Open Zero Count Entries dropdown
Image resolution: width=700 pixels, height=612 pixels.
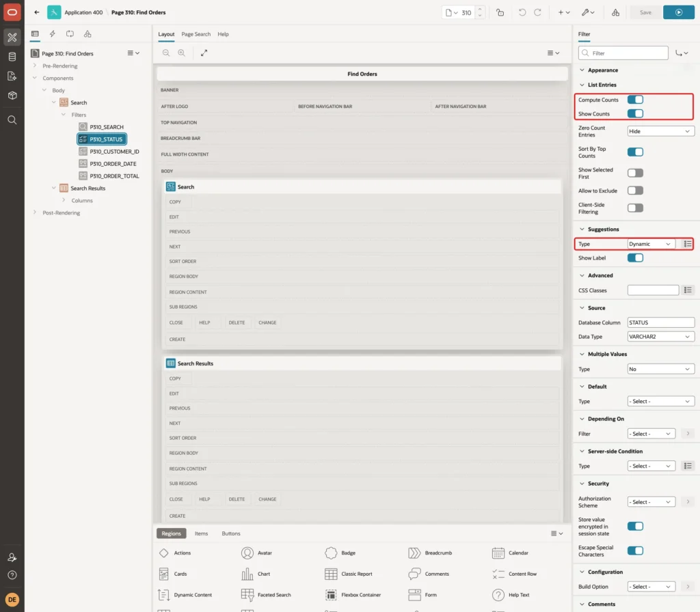pos(661,131)
